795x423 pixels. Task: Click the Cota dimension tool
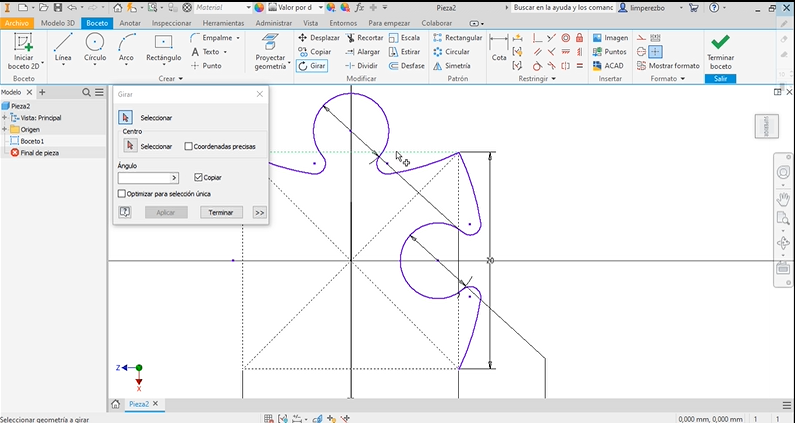click(499, 49)
